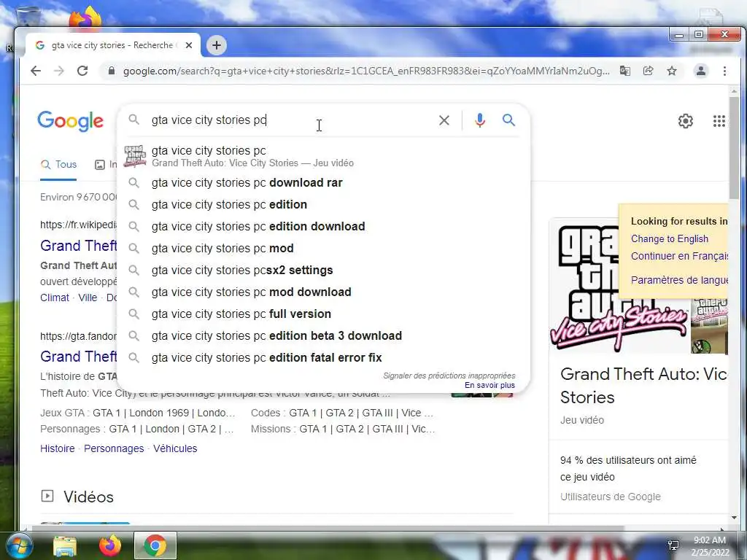Click the Chrome taskbar icon
This screenshot has height=560, width=747.
(x=155, y=545)
